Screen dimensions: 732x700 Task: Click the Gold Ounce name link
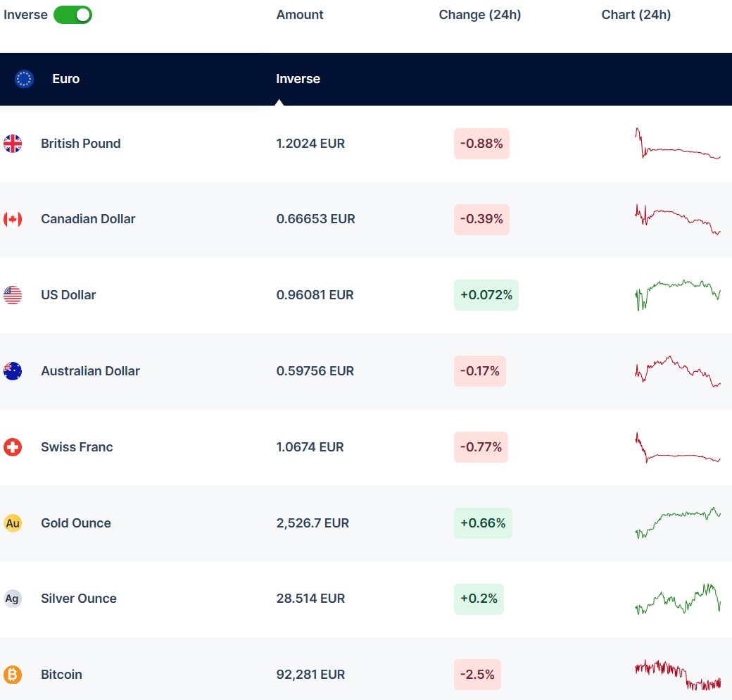(x=75, y=523)
